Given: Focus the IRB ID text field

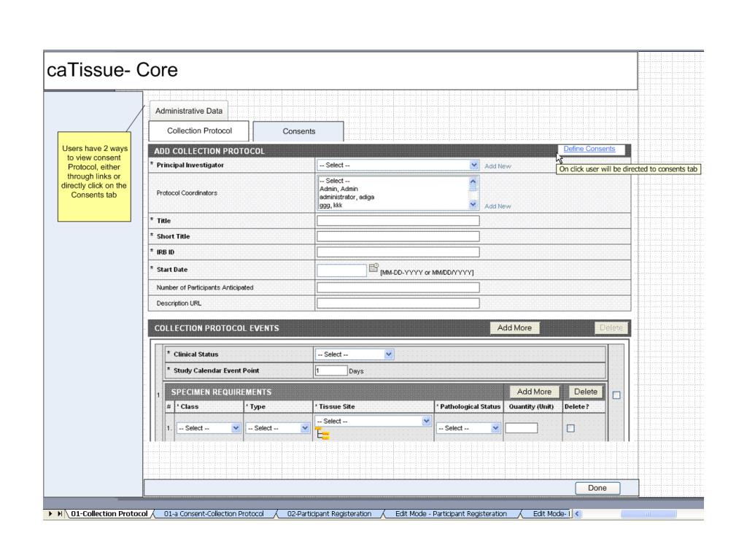Looking at the screenshot, I should click(x=398, y=252).
